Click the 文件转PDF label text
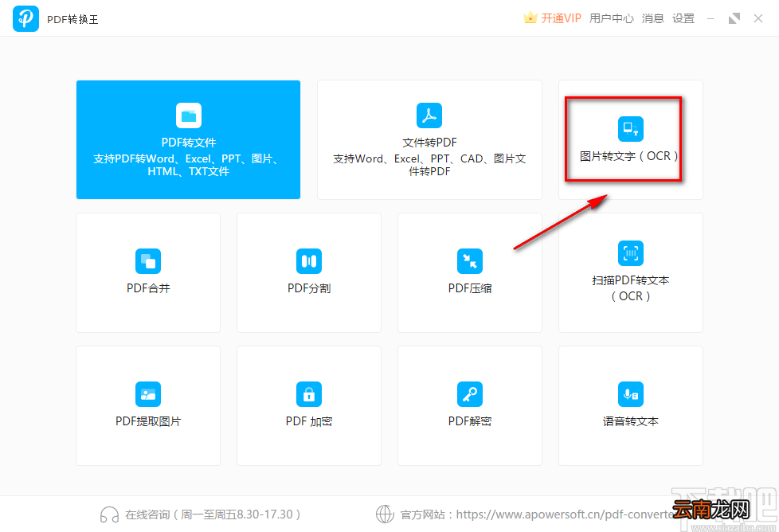The image size is (779, 532). click(429, 143)
